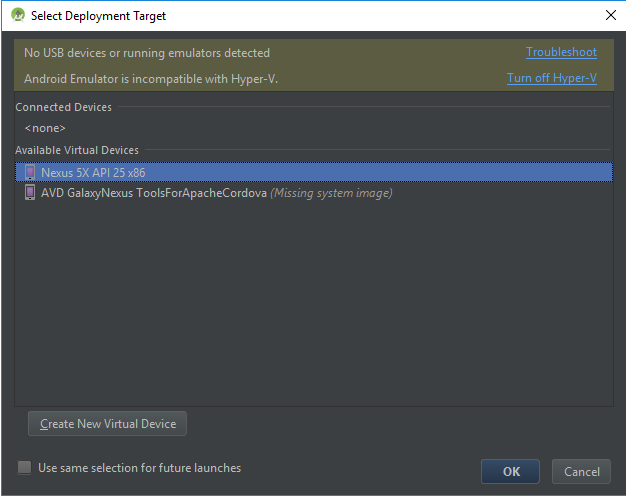Enable Use same selection for future launches
Screen dimensions: 626x496
(x=24, y=467)
